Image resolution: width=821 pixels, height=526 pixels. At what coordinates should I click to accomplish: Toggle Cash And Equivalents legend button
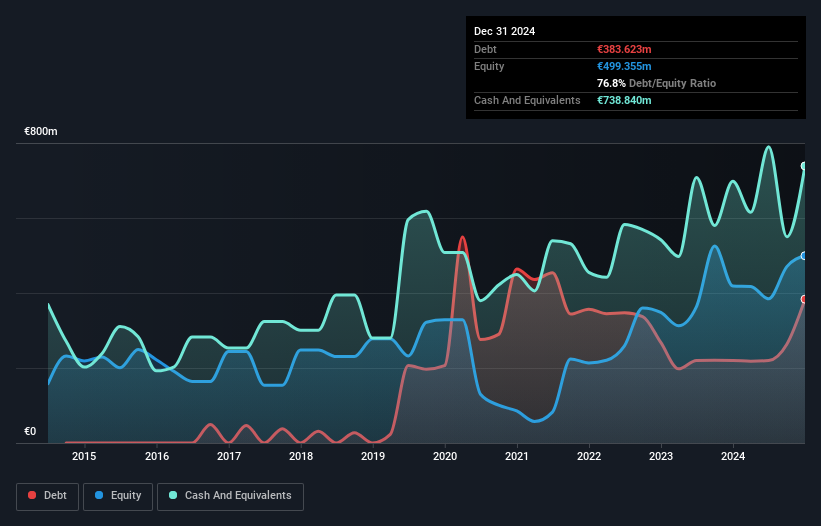pos(230,496)
